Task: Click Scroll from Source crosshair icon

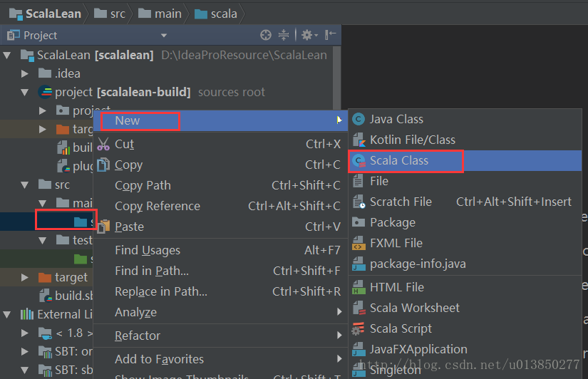Action: 266,35
